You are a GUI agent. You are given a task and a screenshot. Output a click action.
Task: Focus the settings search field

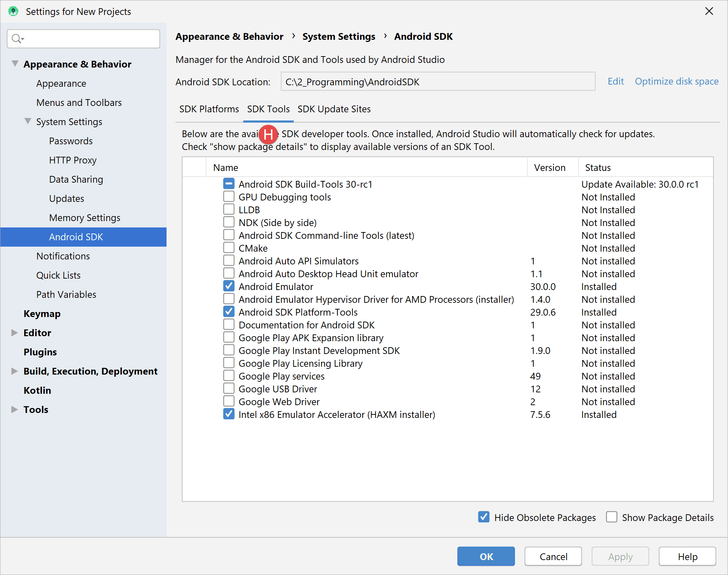[x=83, y=38]
